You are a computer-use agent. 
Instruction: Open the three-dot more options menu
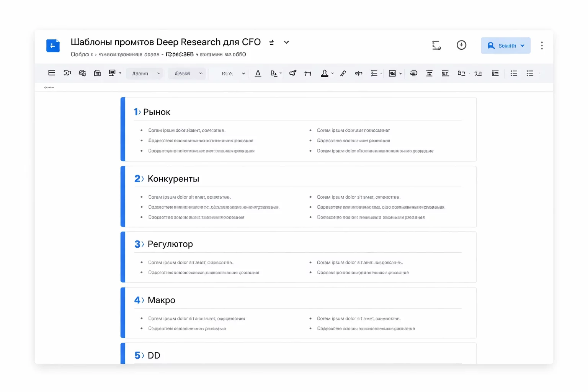542,46
